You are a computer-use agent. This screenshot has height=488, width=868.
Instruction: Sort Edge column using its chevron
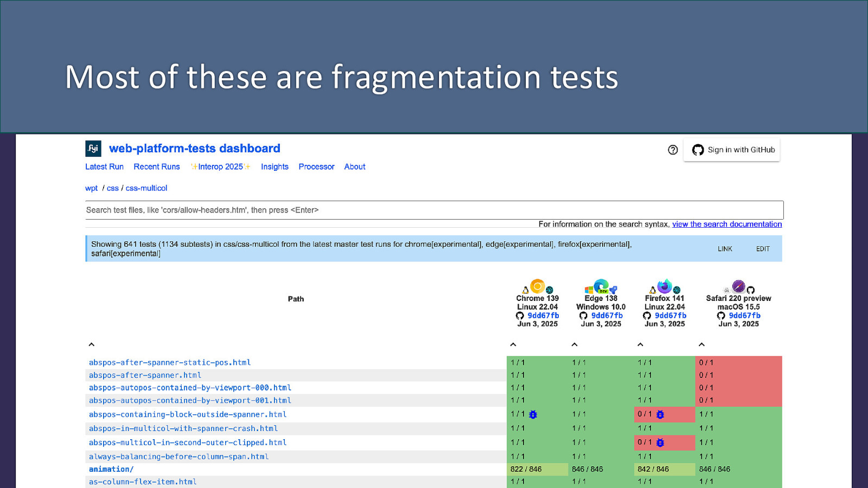[x=575, y=344]
